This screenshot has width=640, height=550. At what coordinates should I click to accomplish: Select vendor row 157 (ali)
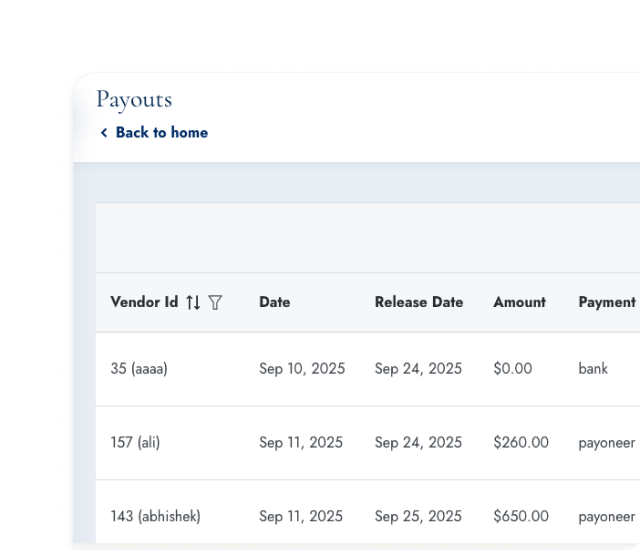coord(135,442)
